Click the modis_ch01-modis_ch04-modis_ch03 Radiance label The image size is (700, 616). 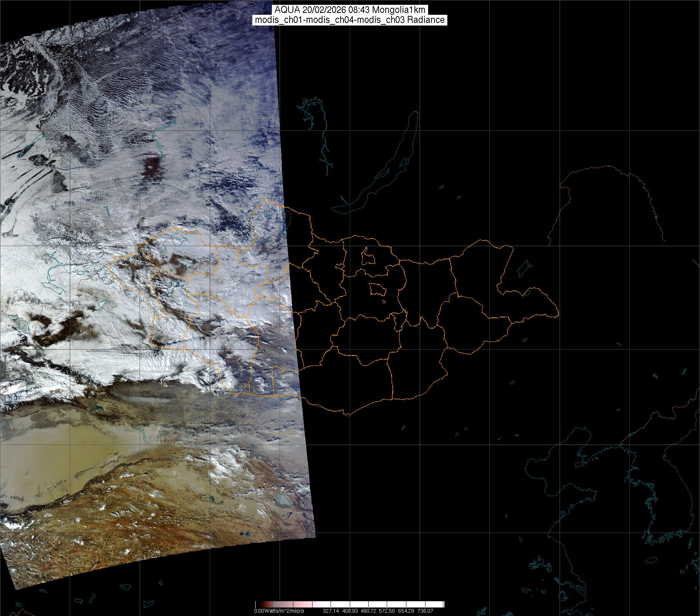[x=350, y=20]
